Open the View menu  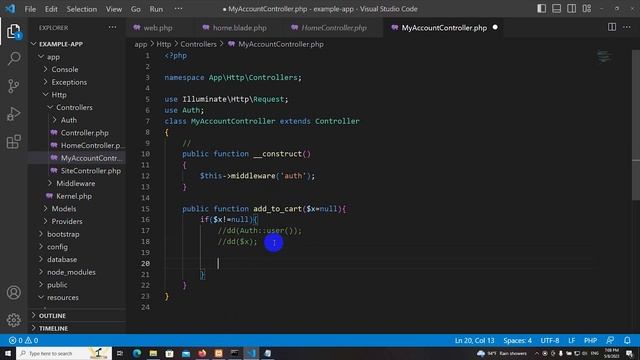[x=114, y=9]
